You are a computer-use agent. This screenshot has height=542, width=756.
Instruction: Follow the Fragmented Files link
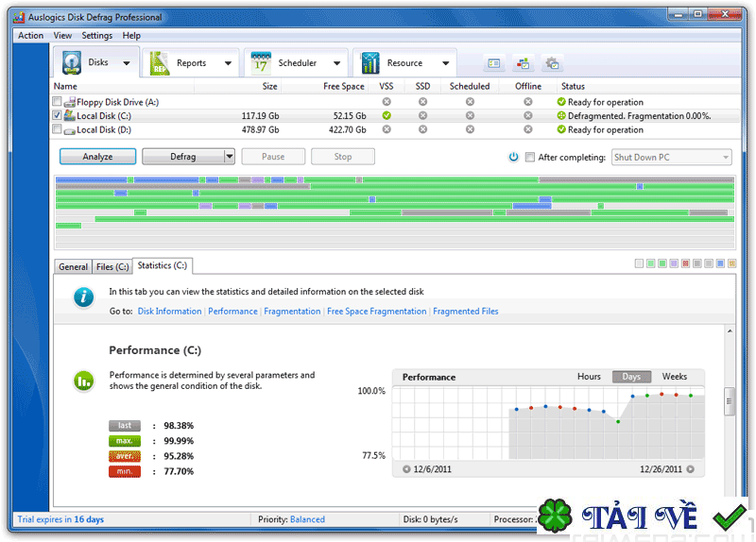coord(465,312)
